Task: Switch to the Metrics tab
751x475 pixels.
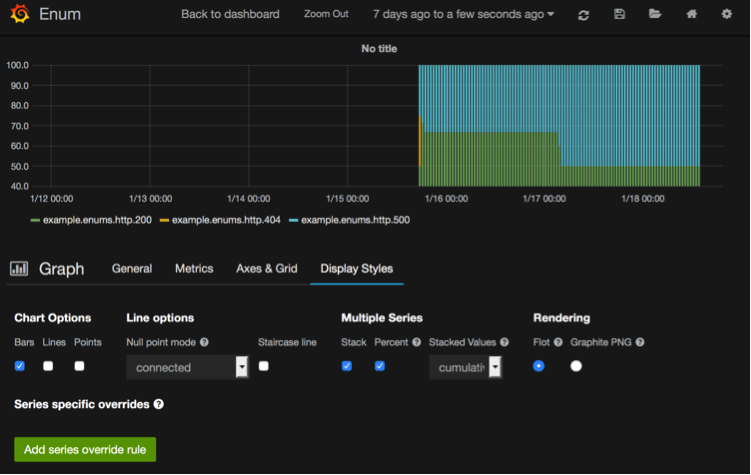Action: pyautogui.click(x=194, y=269)
